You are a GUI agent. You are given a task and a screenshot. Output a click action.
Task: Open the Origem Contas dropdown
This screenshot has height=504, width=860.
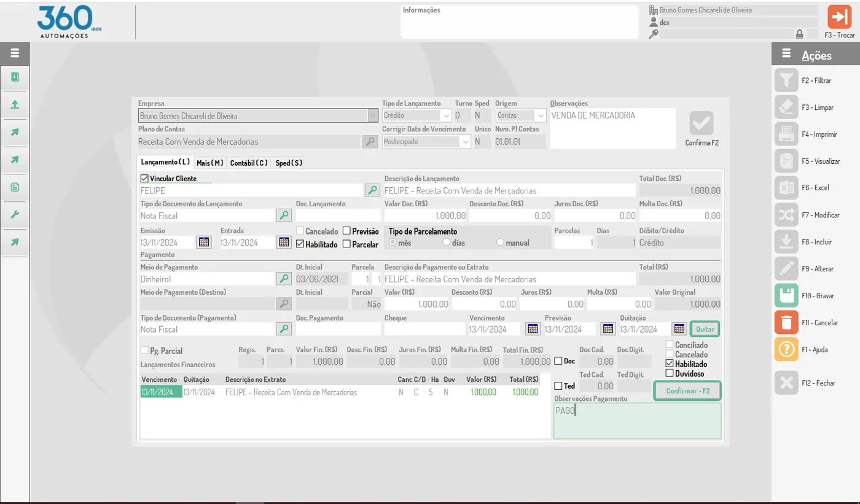click(x=541, y=115)
